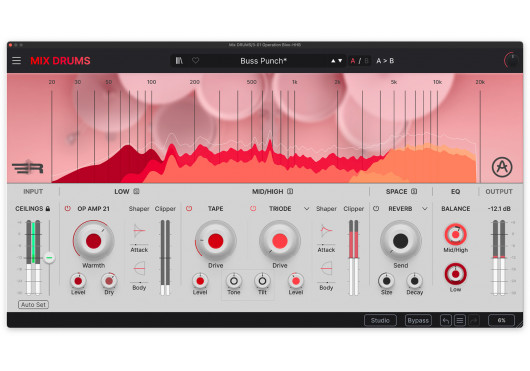Click the Tone knob

(x=234, y=281)
